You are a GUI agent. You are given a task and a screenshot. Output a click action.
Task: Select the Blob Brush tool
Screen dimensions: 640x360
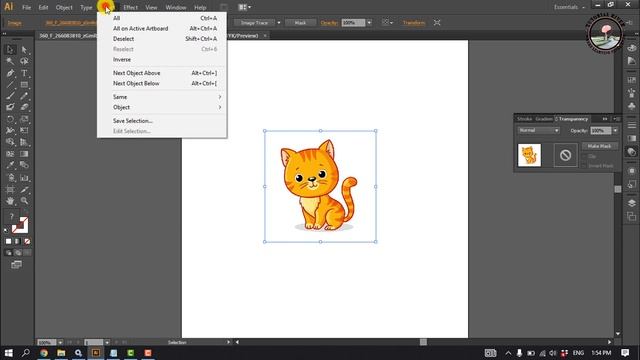(x=10, y=107)
